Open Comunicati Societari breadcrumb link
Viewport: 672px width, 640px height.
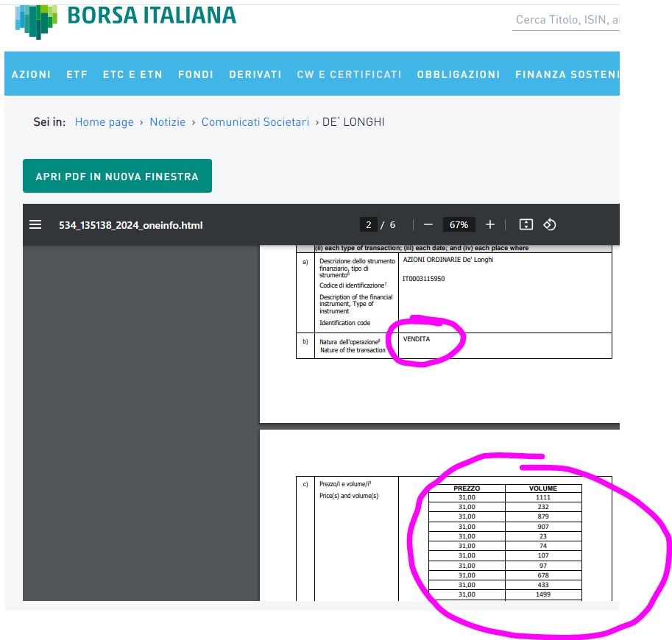coord(255,122)
